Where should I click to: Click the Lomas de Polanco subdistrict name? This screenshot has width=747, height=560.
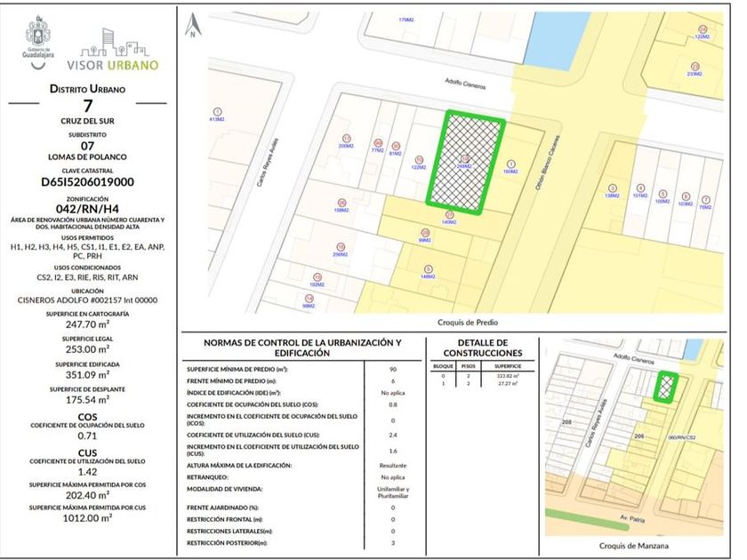coord(87,156)
